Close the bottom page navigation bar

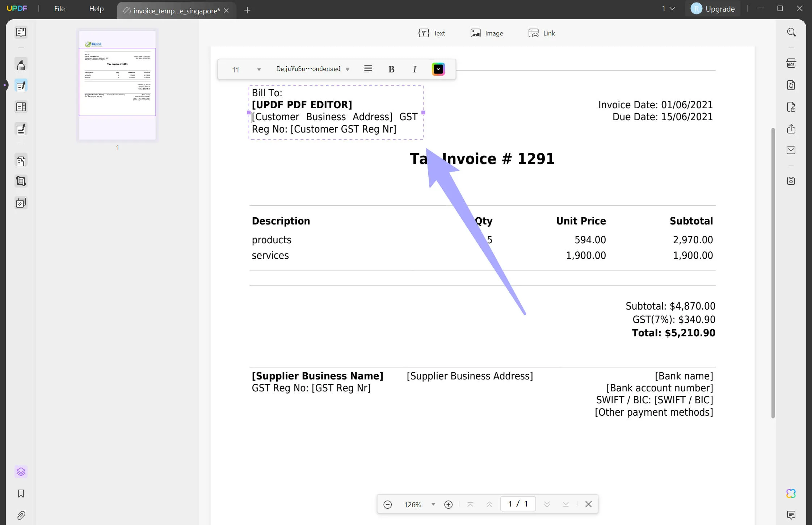pos(589,504)
